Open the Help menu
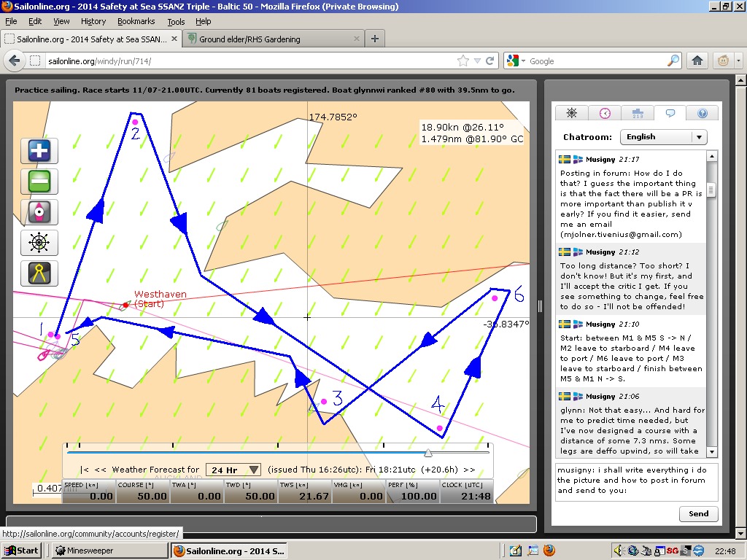747x560 pixels. click(204, 21)
